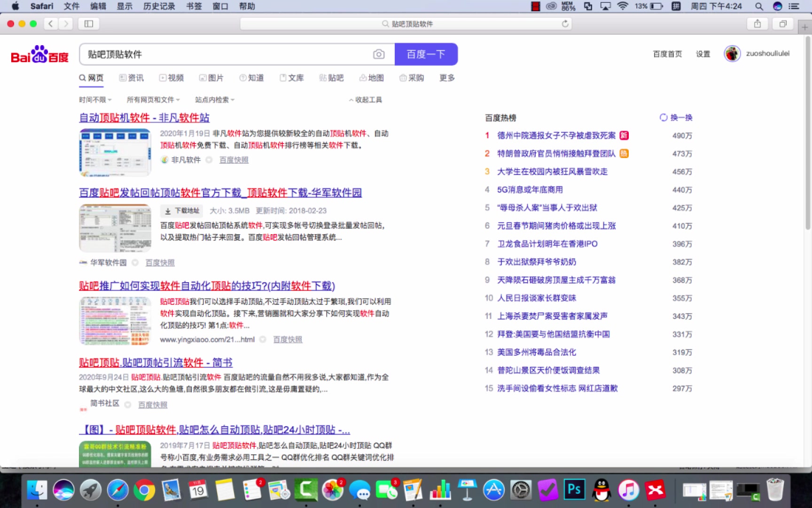Toggle the Safari sidebar button

click(x=89, y=24)
